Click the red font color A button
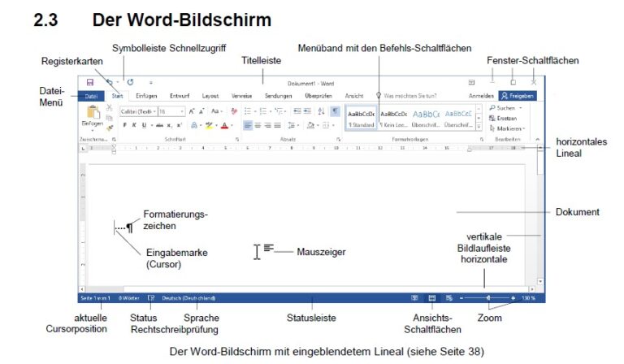Screen dimensions: 624x364 coord(224,125)
